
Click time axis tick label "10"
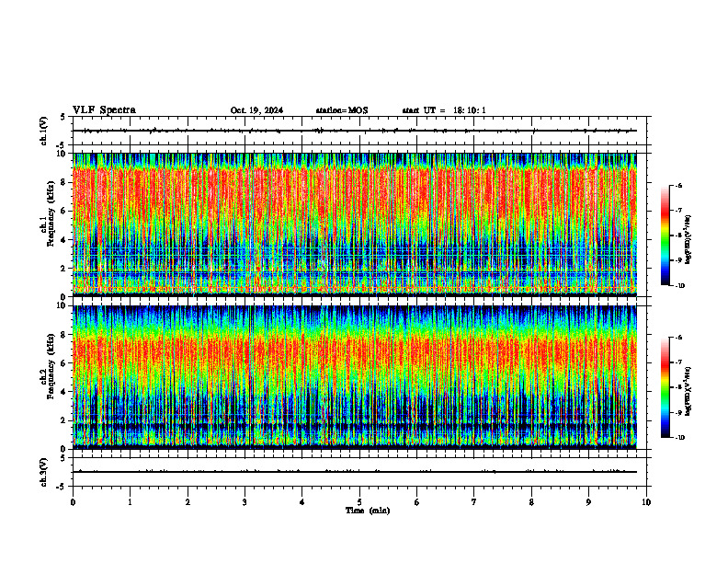pyautogui.click(x=646, y=502)
